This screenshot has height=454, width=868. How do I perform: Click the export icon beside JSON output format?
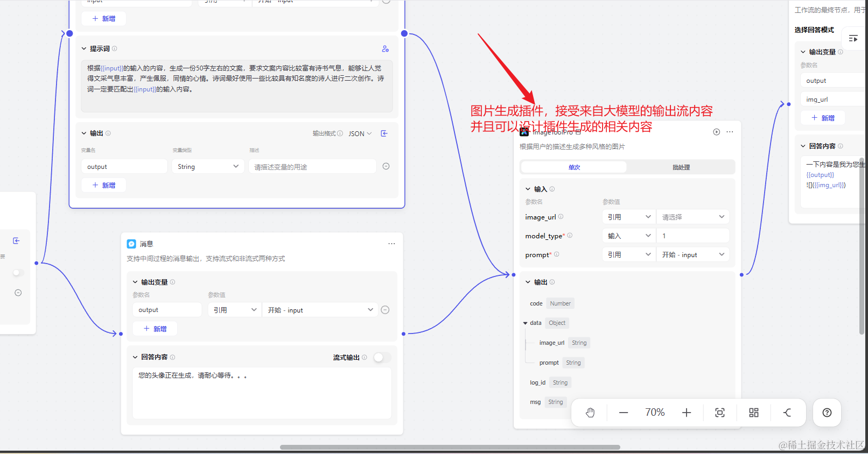pos(384,133)
